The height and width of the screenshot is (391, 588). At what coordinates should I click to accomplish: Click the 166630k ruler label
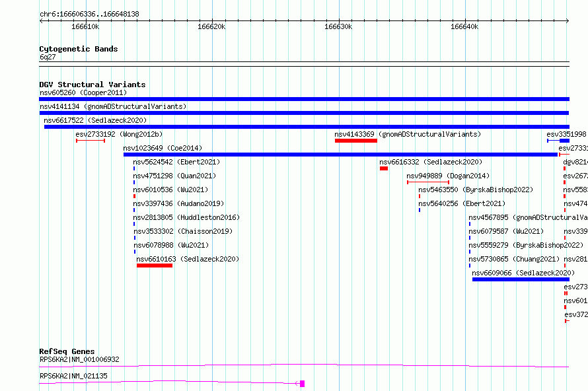tap(338, 26)
